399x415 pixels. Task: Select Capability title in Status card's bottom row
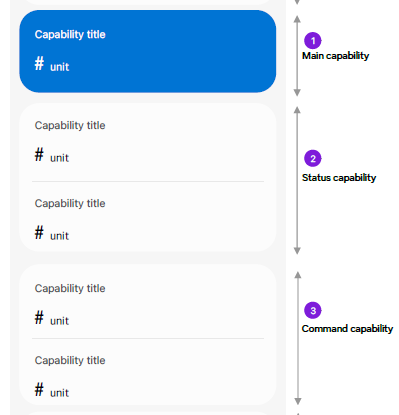70,204
